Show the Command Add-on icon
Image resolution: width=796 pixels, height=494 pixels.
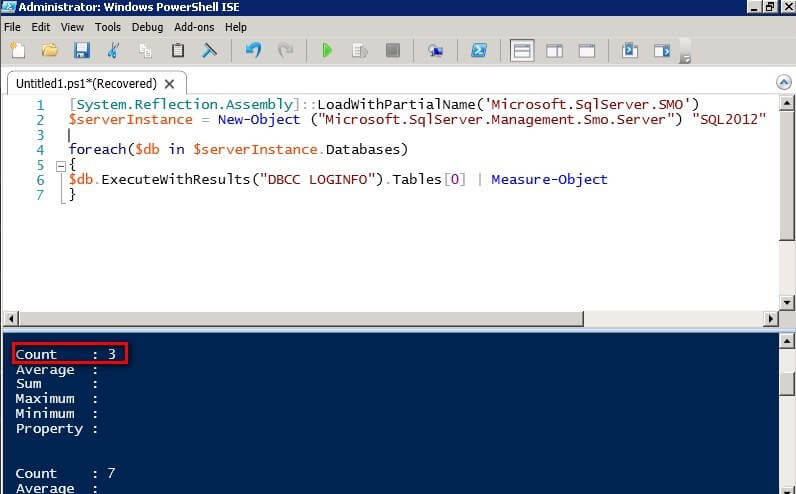coord(662,50)
